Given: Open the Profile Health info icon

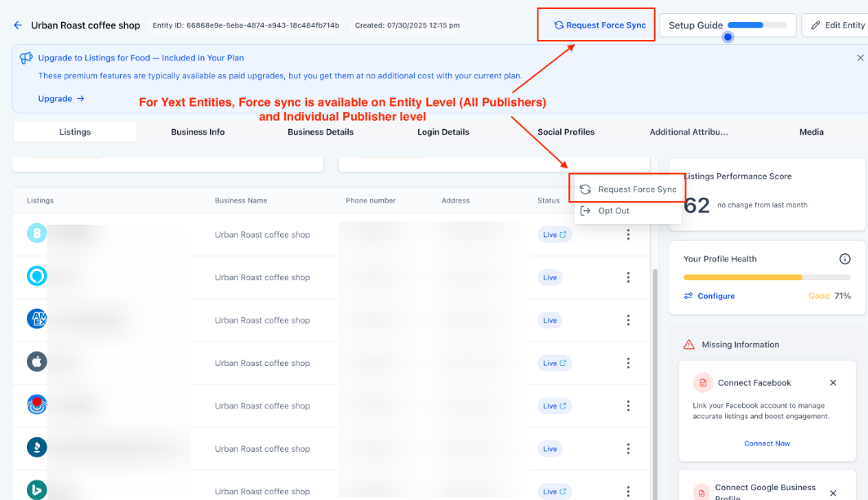Looking at the screenshot, I should pyautogui.click(x=845, y=259).
